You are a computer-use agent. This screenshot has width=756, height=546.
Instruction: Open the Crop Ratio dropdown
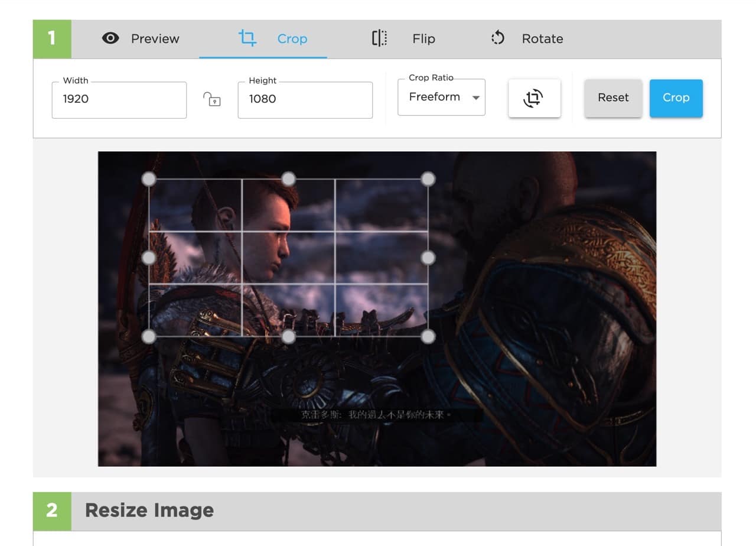(x=442, y=97)
